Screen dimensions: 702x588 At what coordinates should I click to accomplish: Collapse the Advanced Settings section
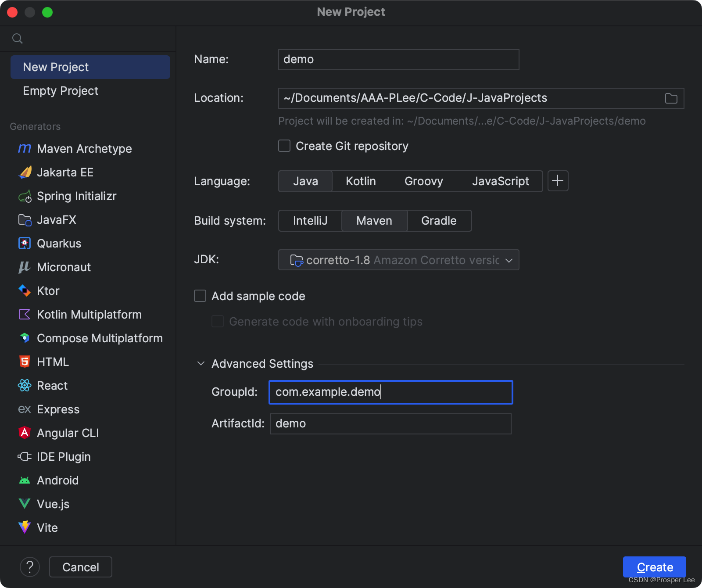pyautogui.click(x=201, y=363)
